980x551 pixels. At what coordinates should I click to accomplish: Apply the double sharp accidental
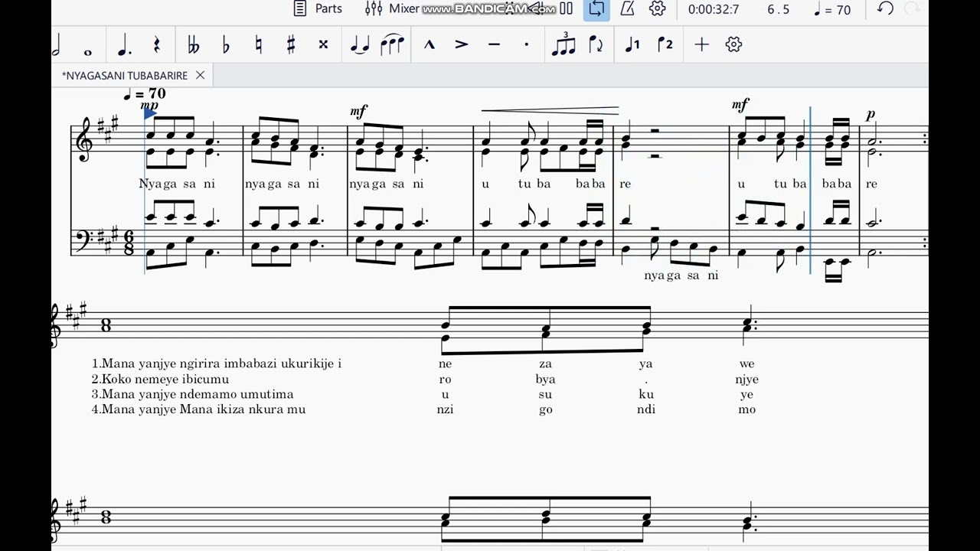(x=323, y=45)
